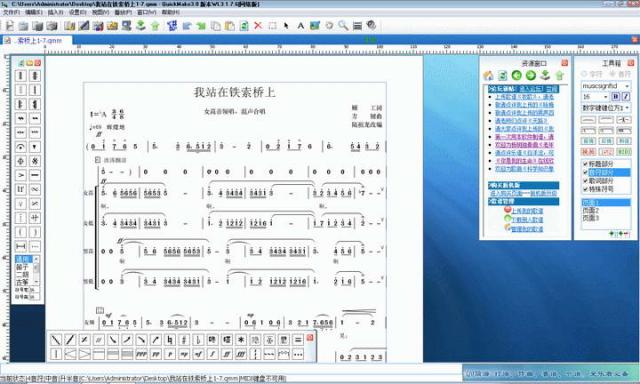
Task: Select the left parenthesis symbol in left palette
Action: point(21,232)
